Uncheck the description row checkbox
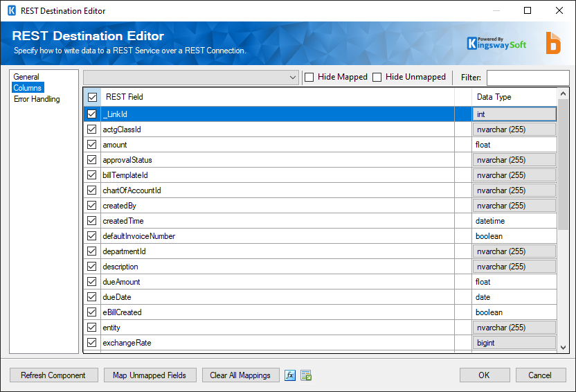 point(92,267)
